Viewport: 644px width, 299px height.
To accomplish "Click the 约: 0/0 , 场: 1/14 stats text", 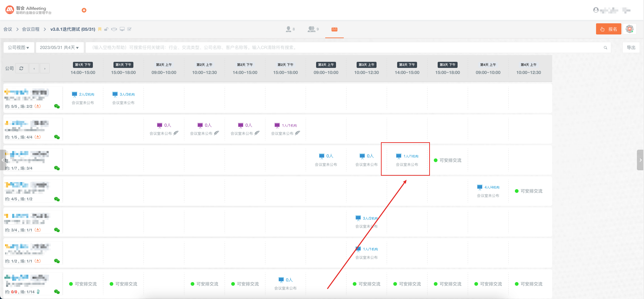I will point(20,292).
